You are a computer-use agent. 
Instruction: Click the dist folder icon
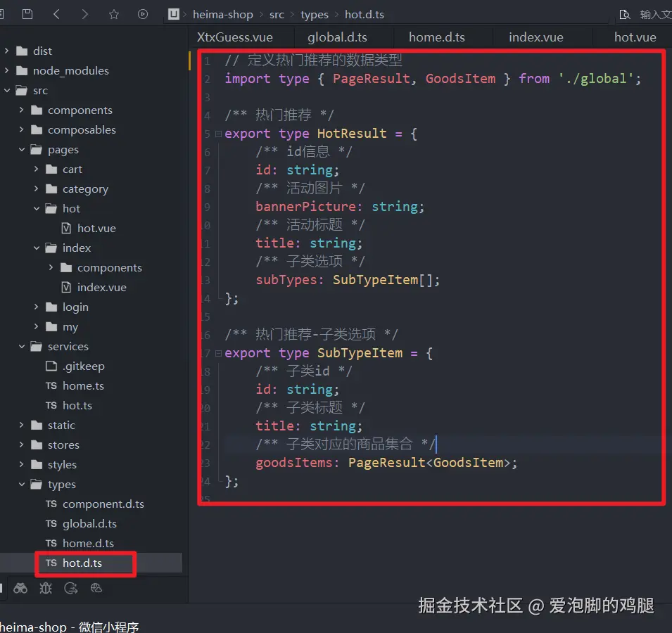pyautogui.click(x=22, y=51)
